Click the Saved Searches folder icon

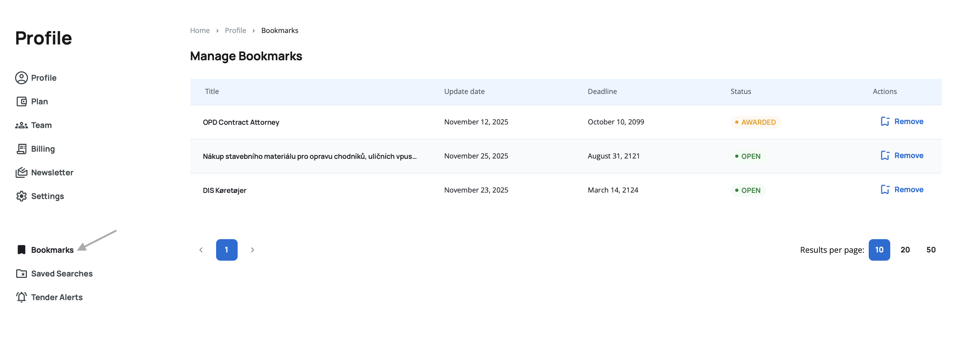(x=21, y=274)
